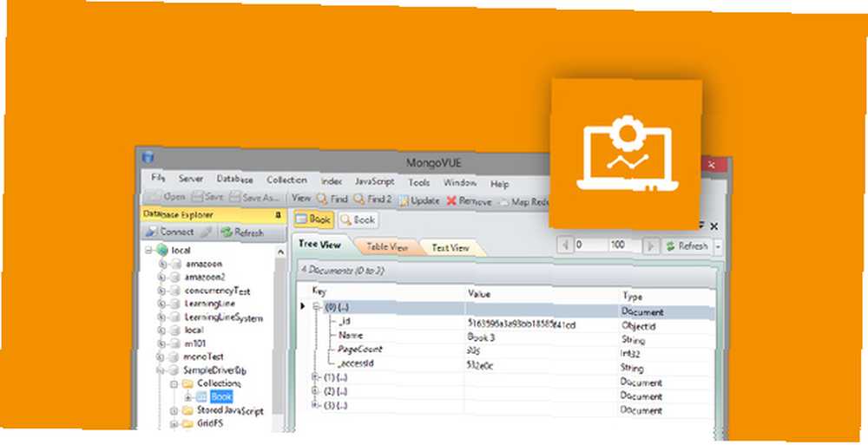Expand document (1) in Tree View
Image resolution: width=868 pixels, height=445 pixels.
coord(316,377)
